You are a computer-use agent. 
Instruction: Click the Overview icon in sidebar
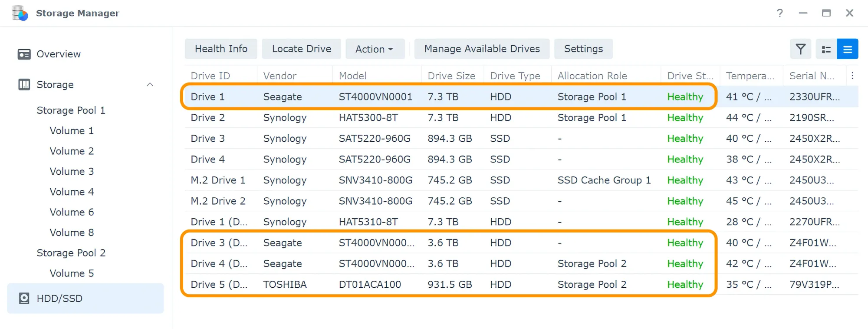[24, 54]
